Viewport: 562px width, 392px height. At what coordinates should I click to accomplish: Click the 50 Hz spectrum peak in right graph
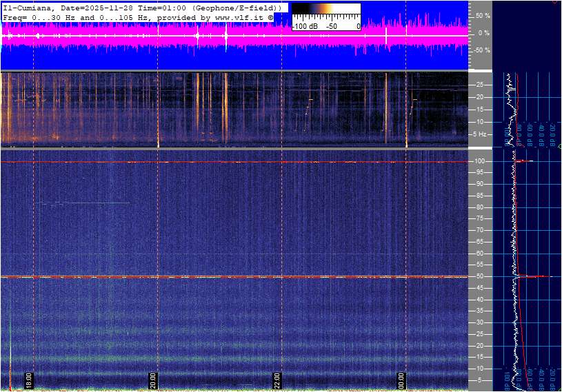pyautogui.click(x=531, y=276)
